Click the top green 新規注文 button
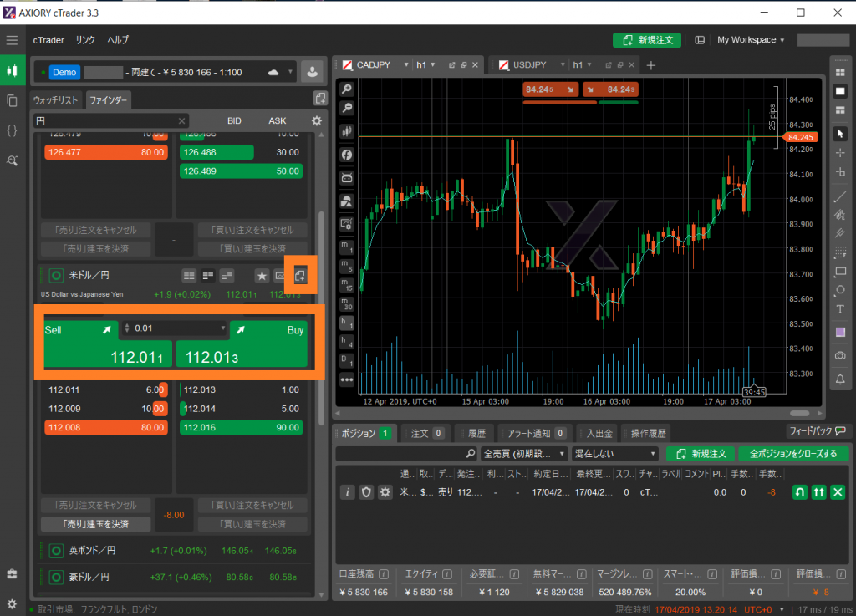 pos(648,40)
